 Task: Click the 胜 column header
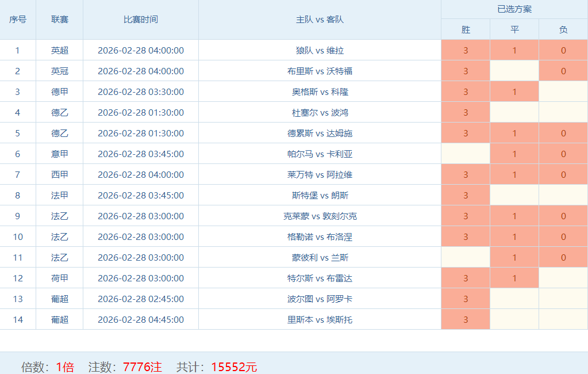466,29
